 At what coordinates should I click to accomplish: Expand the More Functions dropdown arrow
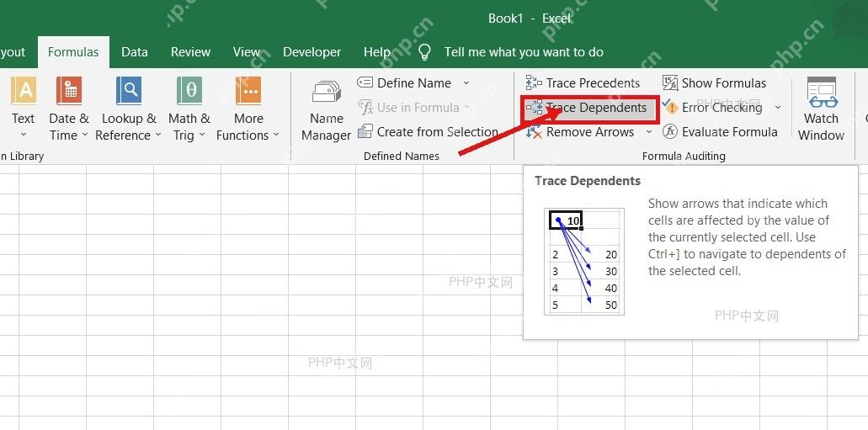[276, 135]
